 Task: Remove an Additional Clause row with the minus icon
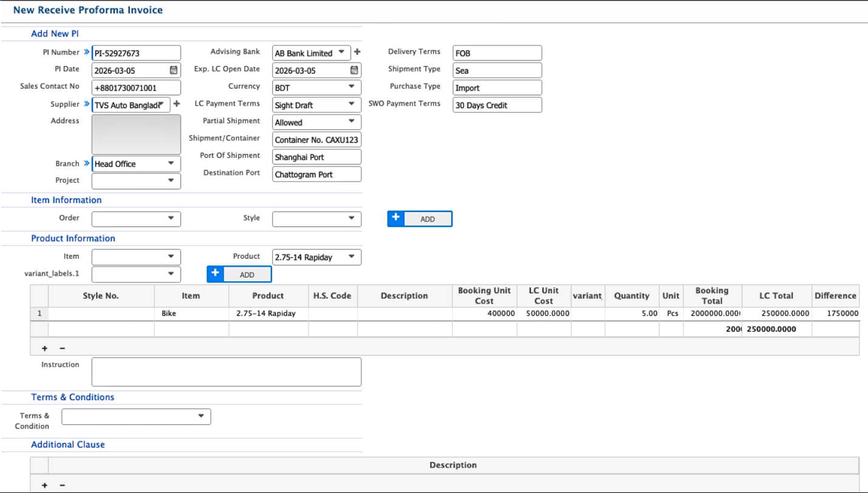tap(61, 485)
